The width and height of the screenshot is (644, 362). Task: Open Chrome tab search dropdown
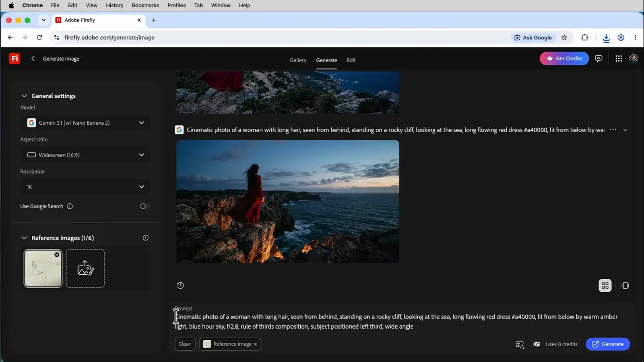click(43, 20)
